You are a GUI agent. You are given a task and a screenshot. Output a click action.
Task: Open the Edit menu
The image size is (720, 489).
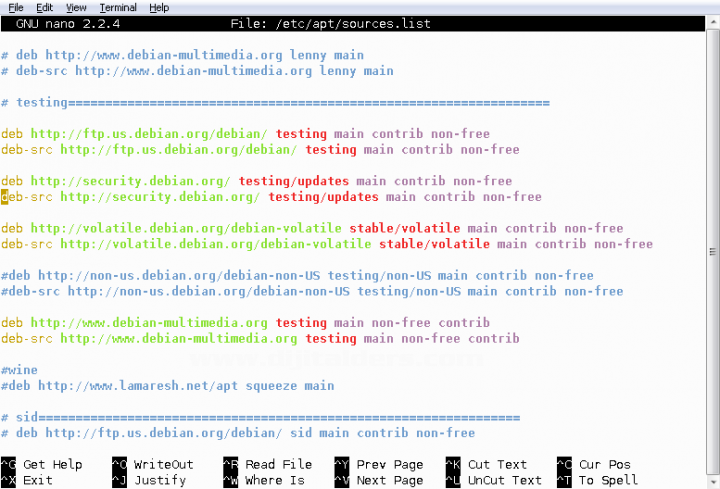[44, 7]
